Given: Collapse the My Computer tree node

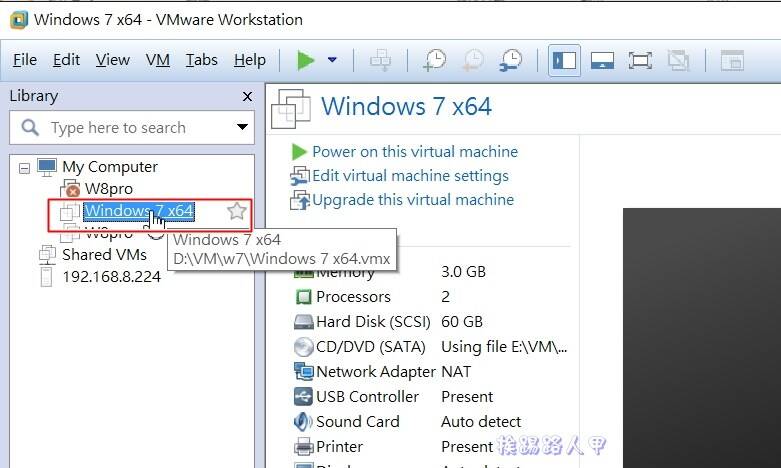Looking at the screenshot, I should [24, 168].
